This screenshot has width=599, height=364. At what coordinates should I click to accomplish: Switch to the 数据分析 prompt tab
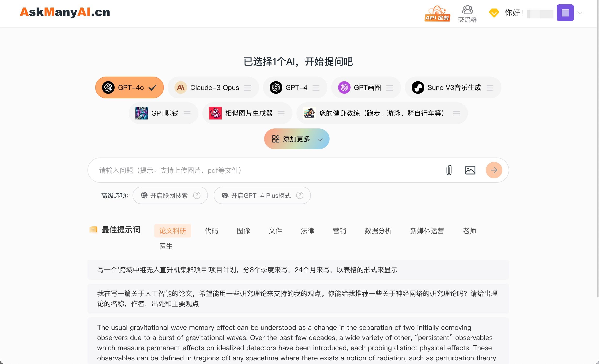378,230
